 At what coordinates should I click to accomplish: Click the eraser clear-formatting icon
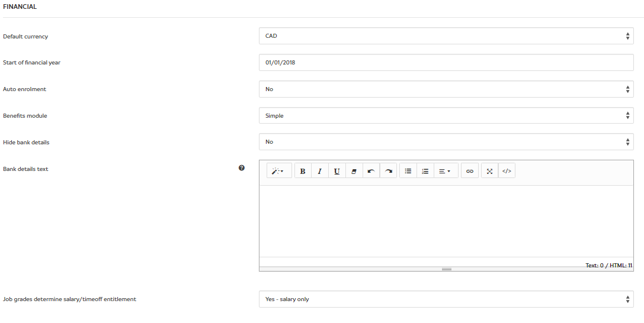354,171
